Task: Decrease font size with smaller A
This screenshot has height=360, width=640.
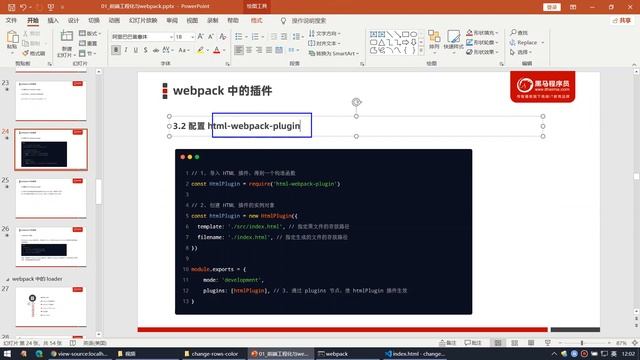Action: [211, 37]
